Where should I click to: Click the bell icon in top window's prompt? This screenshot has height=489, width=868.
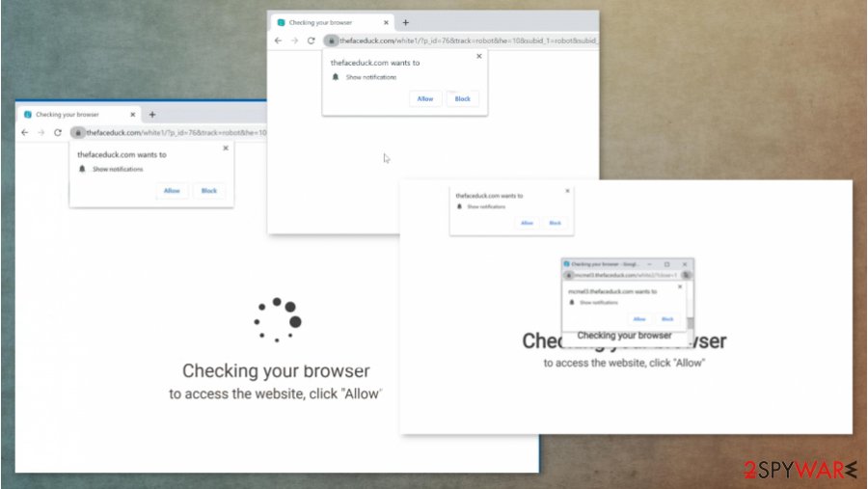(336, 77)
